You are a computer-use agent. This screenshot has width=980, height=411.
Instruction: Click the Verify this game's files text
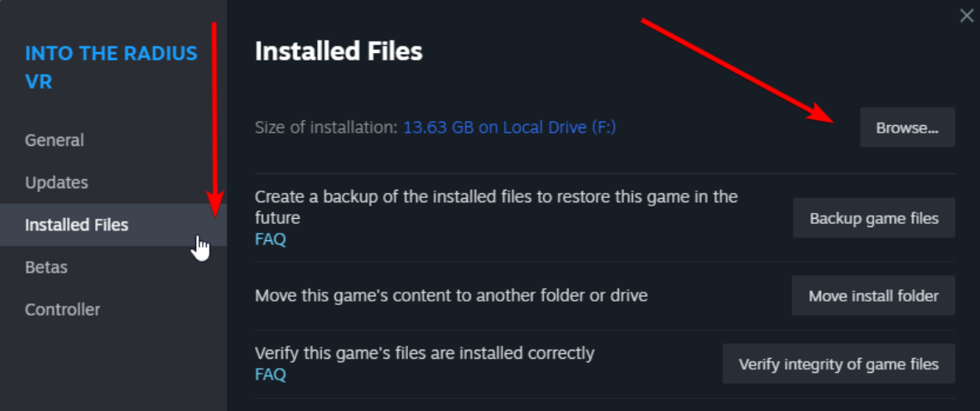pos(424,353)
